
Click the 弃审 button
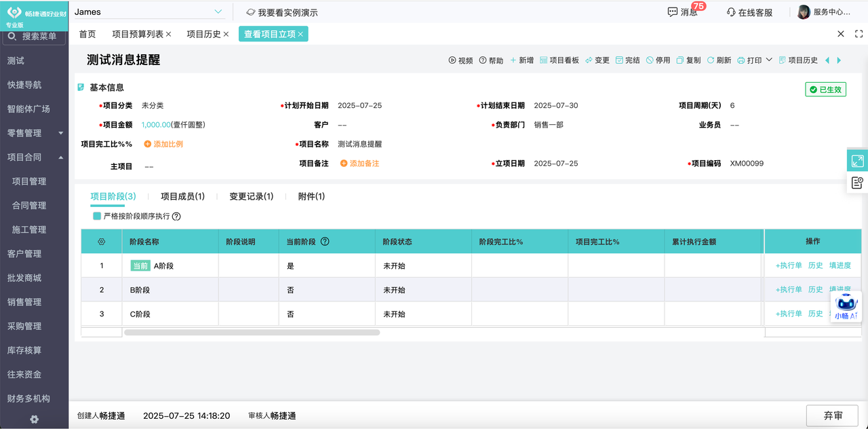click(832, 415)
